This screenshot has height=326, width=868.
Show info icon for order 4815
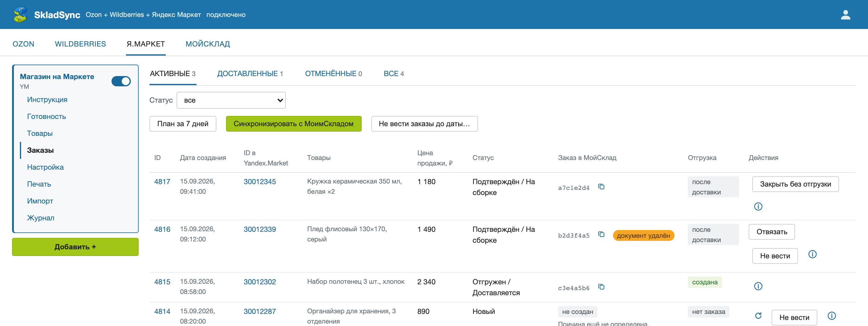(758, 286)
